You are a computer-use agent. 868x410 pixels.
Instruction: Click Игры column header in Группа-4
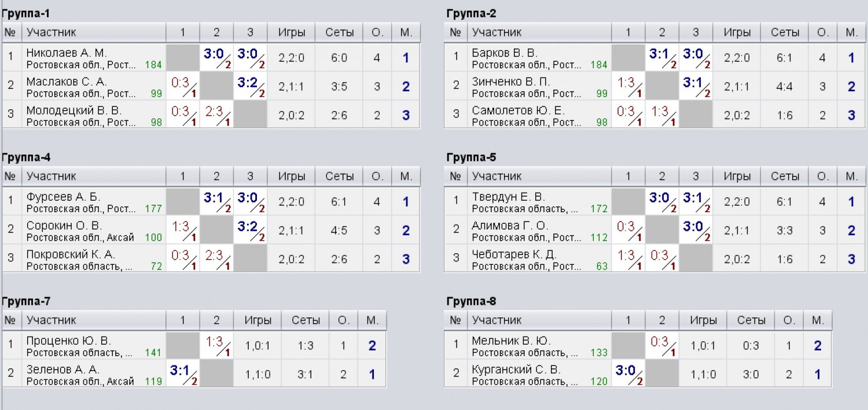(291, 176)
